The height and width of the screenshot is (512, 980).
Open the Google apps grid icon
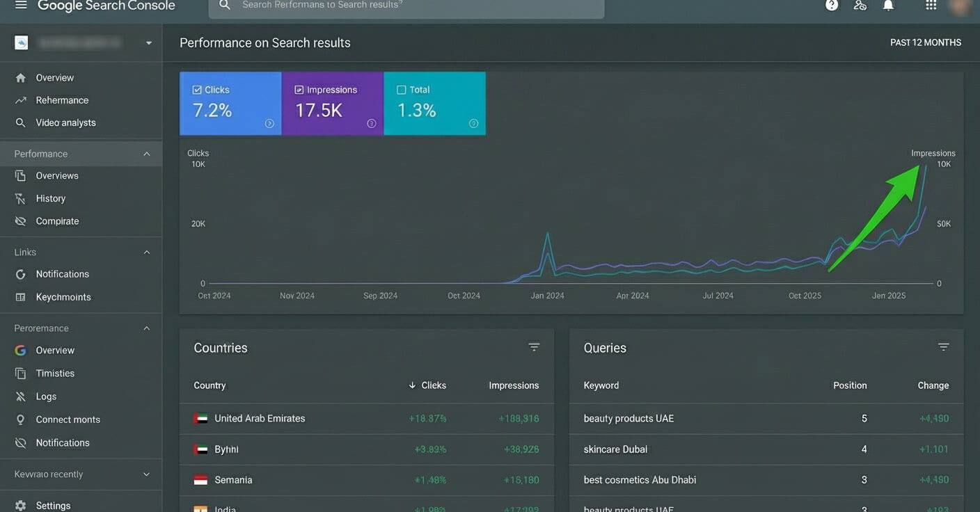(931, 5)
